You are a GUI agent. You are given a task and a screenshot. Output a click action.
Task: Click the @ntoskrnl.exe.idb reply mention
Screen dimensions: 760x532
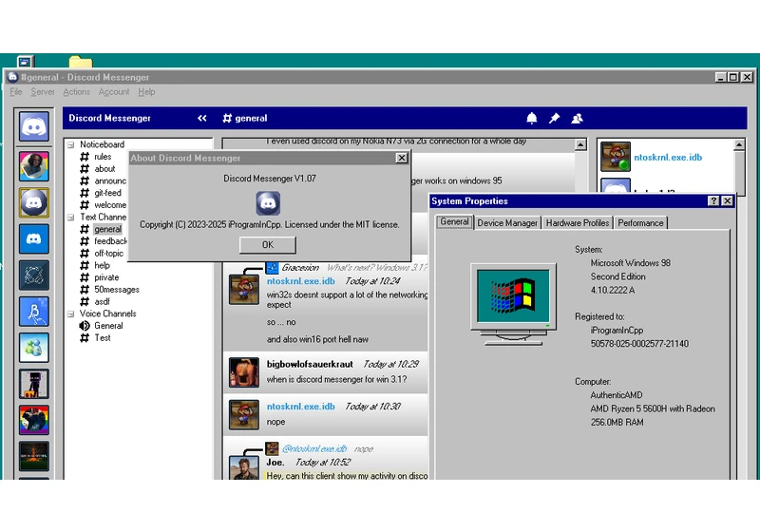(314, 448)
